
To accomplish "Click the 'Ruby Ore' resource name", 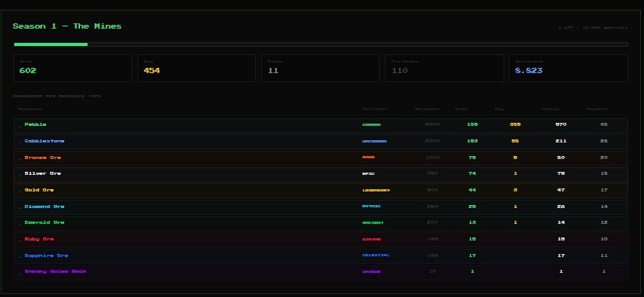I will (39, 239).
